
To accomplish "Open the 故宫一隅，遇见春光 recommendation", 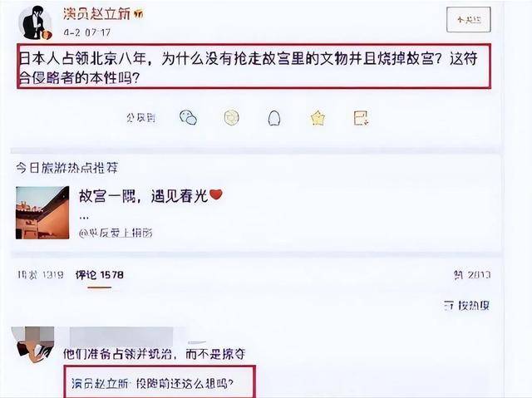I will click(150, 196).
